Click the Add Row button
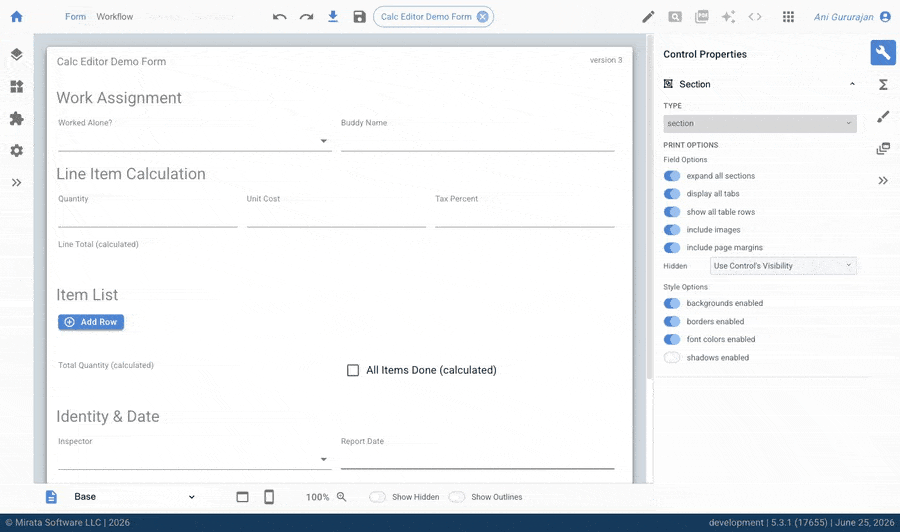 coord(91,322)
